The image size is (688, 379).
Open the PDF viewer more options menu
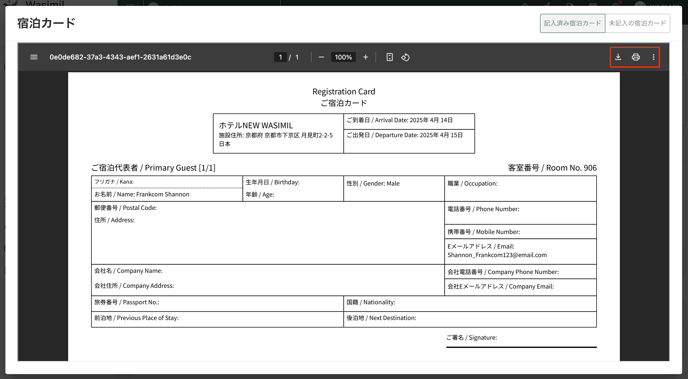click(x=653, y=57)
